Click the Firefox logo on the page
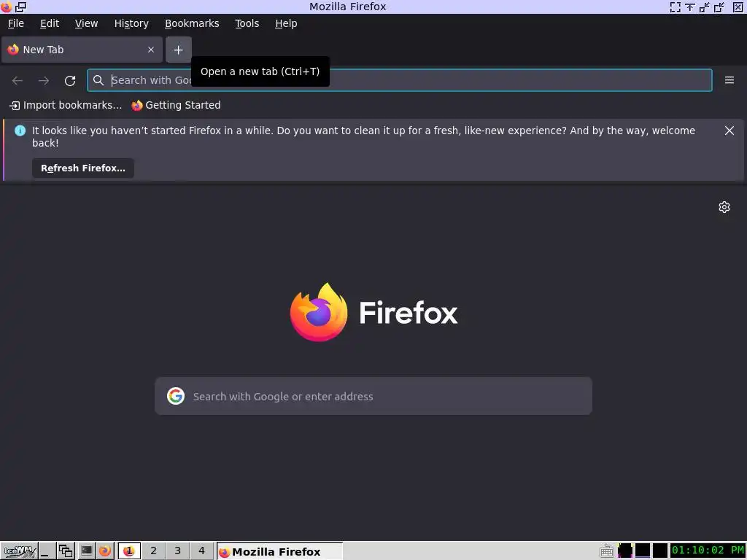 pyautogui.click(x=373, y=312)
